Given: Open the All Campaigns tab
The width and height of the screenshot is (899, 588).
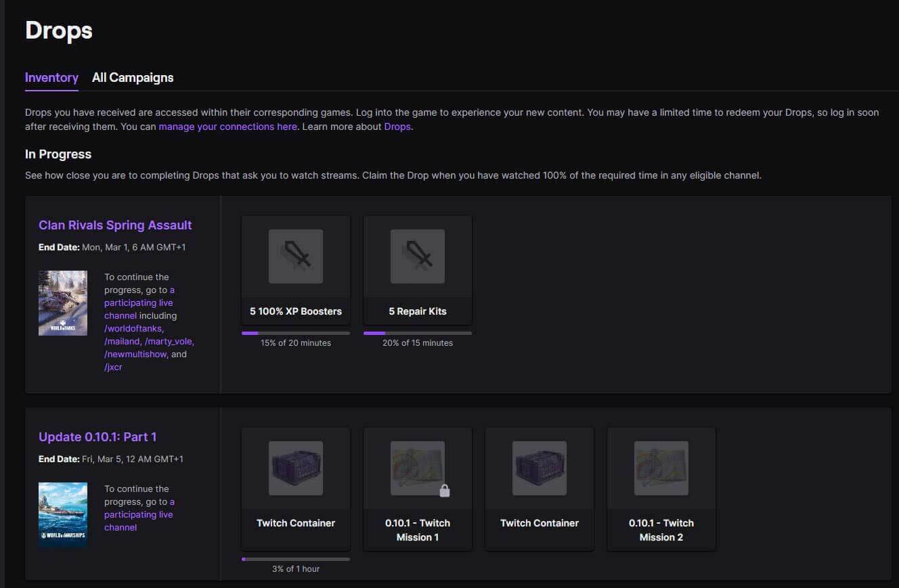Looking at the screenshot, I should pos(133,77).
